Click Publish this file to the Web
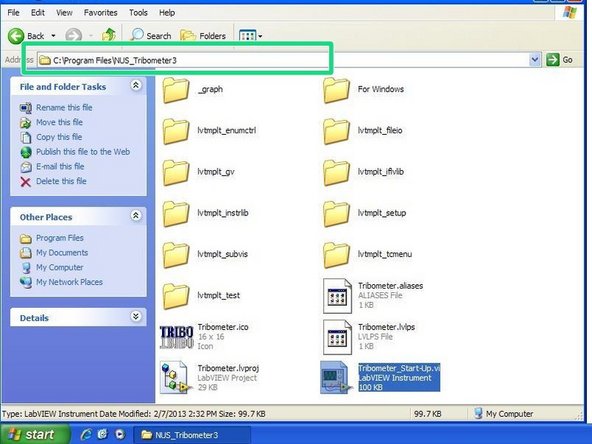Image resolution: width=592 pixels, height=444 pixels. point(83,152)
